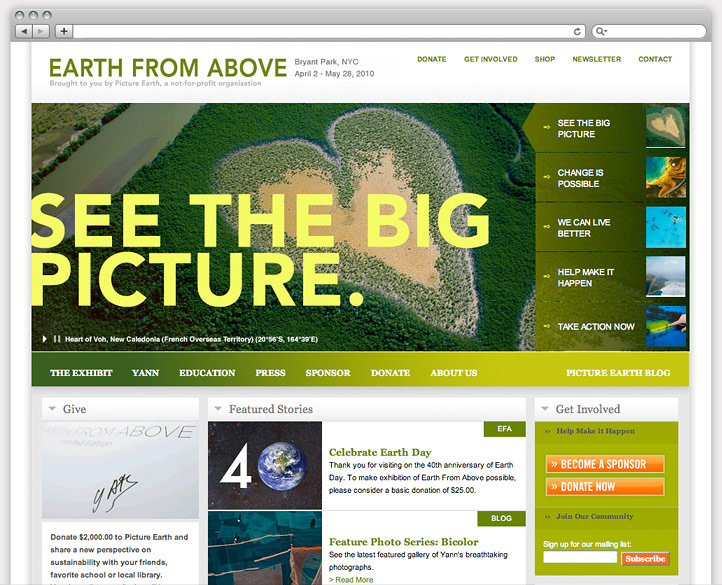Open the SHOP top link
722x585 pixels.
click(x=544, y=59)
